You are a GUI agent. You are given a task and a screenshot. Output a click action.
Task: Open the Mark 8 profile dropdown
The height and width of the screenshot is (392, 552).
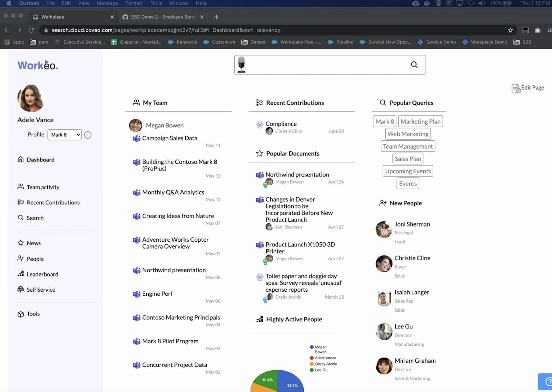(64, 135)
